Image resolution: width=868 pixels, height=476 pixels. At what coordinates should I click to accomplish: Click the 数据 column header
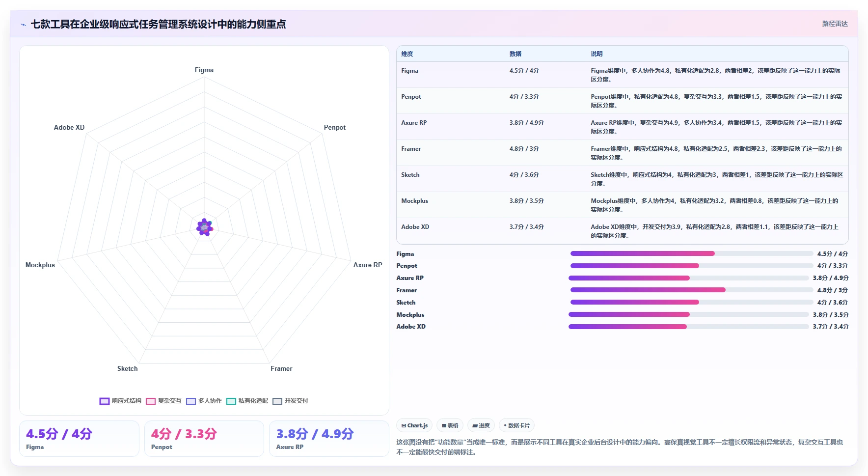click(515, 54)
